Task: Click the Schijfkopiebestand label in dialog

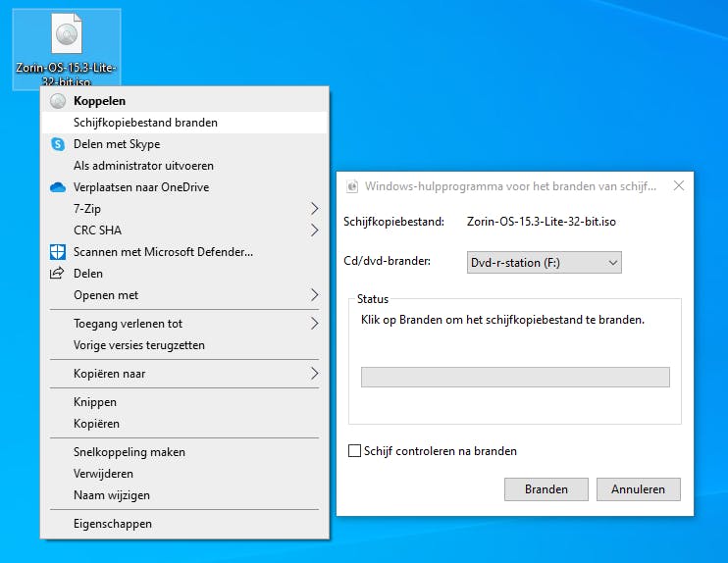Action: tap(393, 222)
